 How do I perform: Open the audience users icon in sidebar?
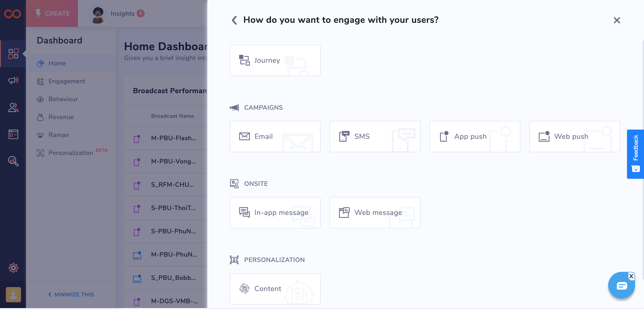[13, 107]
